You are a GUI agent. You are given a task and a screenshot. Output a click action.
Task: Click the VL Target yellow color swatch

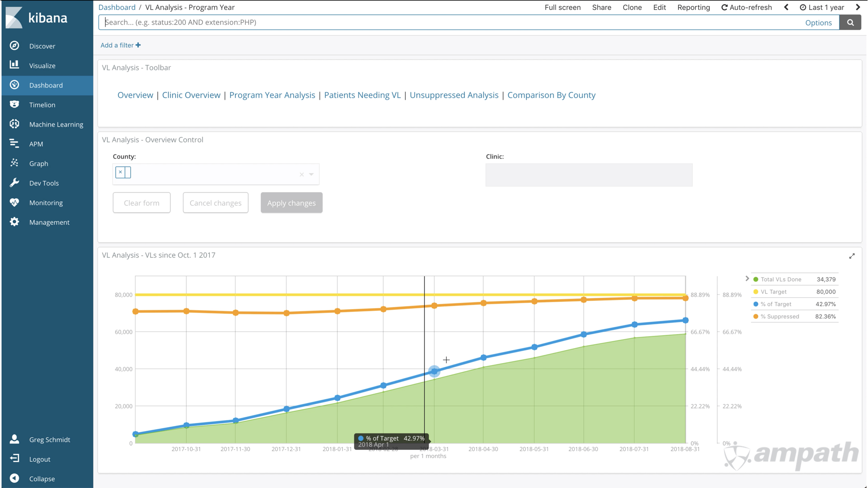click(x=755, y=292)
